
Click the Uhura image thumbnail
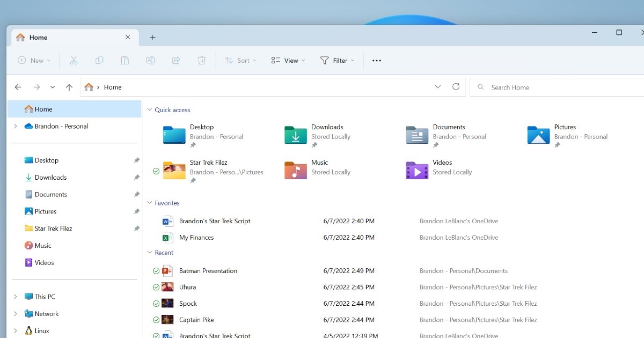[x=167, y=287]
